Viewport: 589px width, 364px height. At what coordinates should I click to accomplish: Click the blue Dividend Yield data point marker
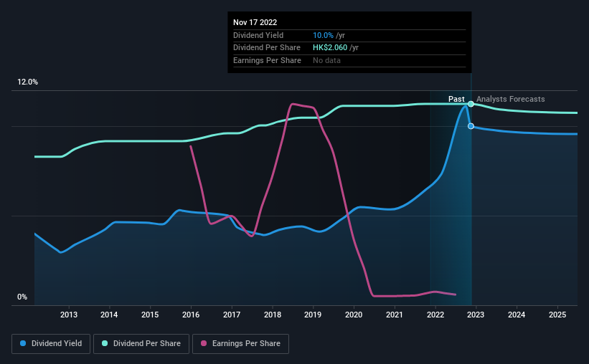coord(471,126)
